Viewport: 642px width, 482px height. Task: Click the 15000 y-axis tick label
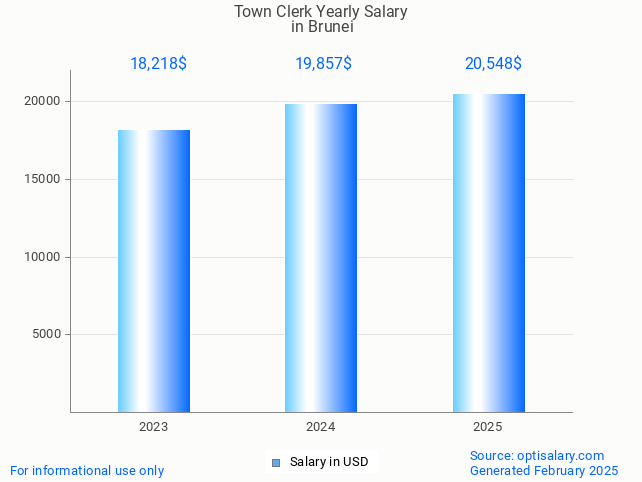(44, 179)
